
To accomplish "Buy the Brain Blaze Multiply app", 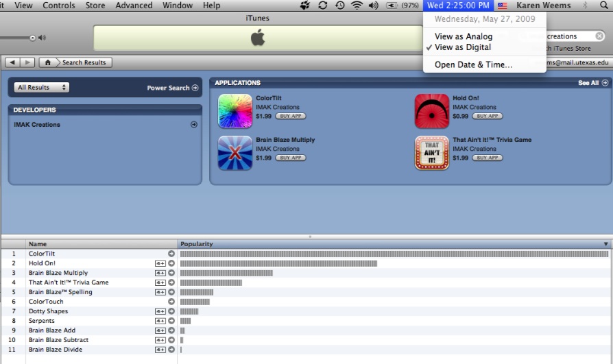I will [x=291, y=158].
